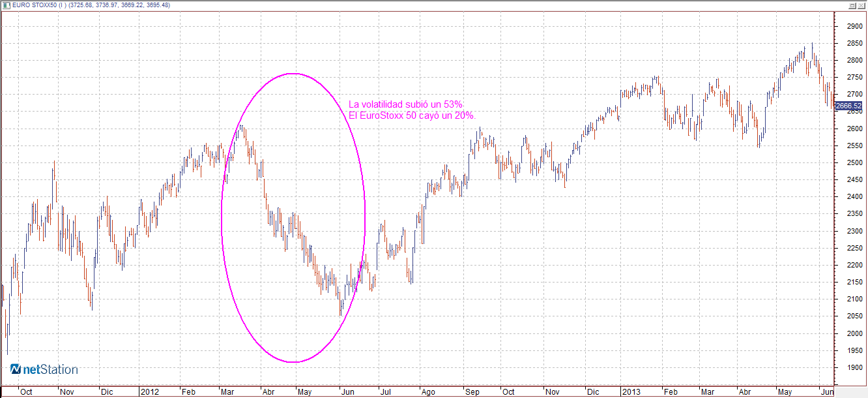This screenshot has height=398, width=868.
Task: Click the Ago month label on time axis
Action: tap(428, 392)
